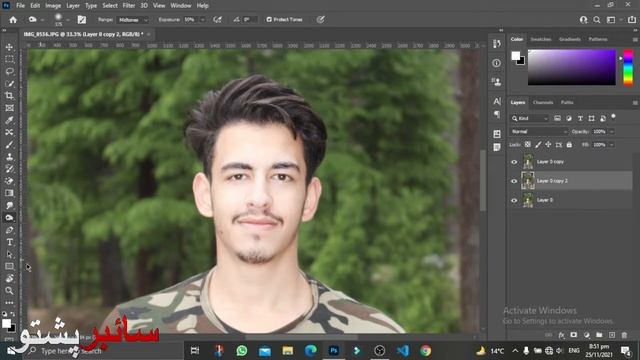Click the hue spectrum slider
Image resolution: width=640 pixels, height=360 pixels.
point(628,67)
